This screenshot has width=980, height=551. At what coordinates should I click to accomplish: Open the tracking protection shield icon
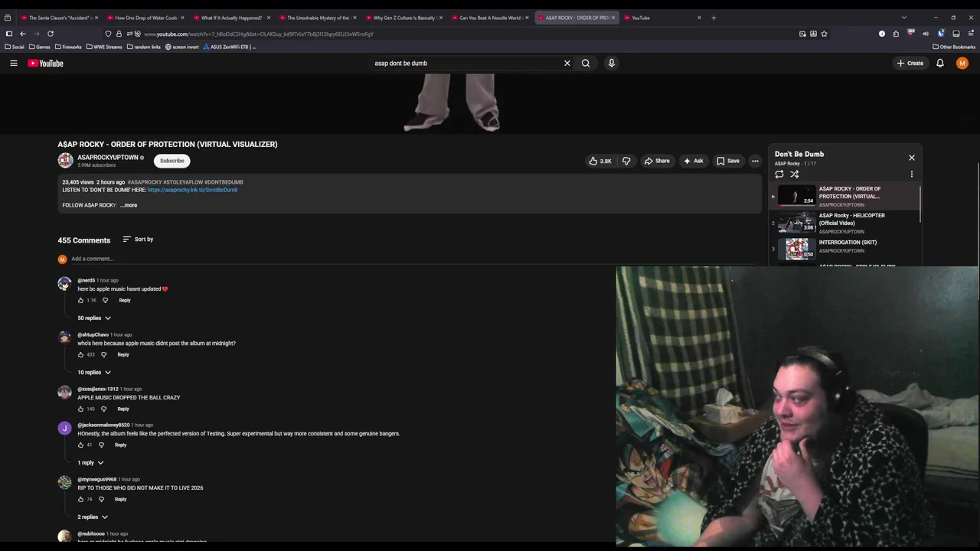108,34
